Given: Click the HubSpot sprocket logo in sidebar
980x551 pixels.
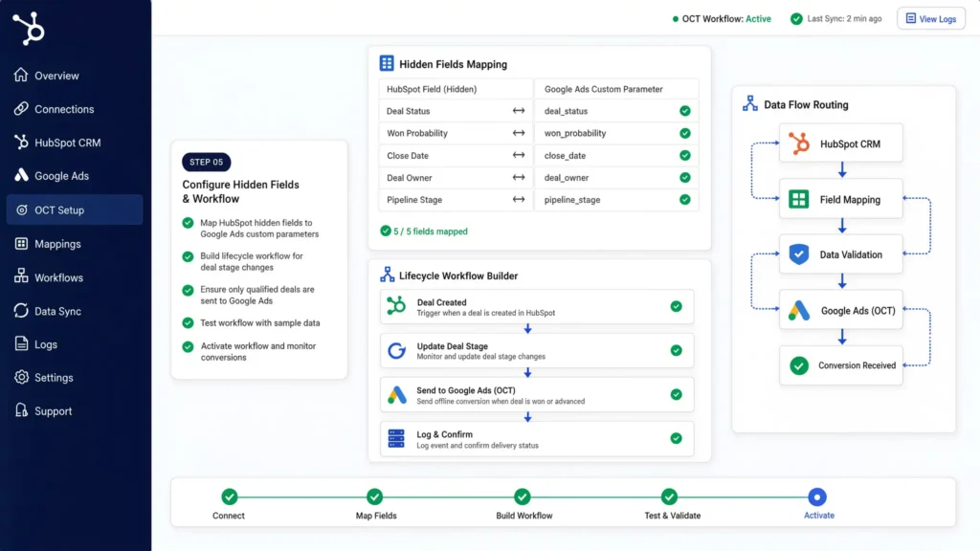Looking at the screenshot, I should [29, 28].
